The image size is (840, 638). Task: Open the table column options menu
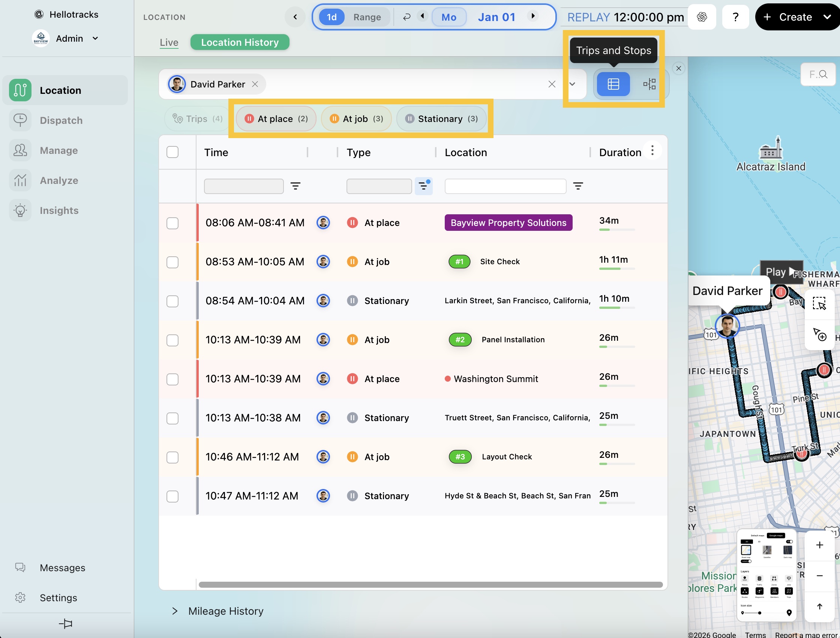pyautogui.click(x=652, y=150)
